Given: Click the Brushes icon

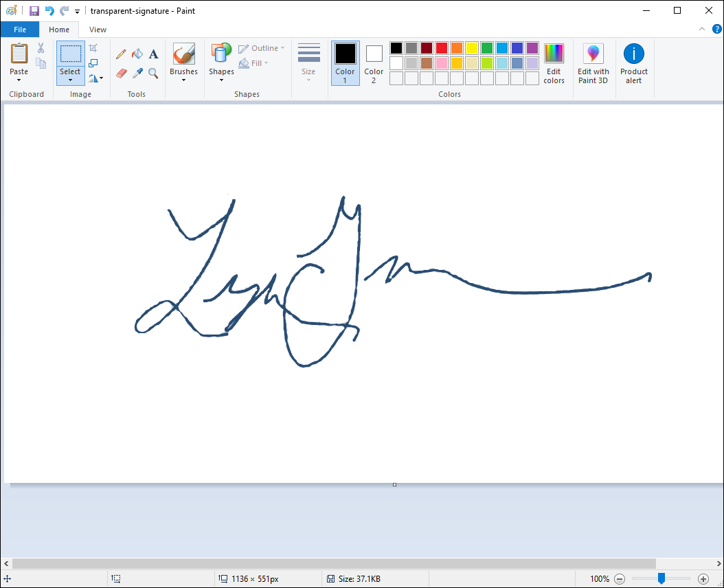Looking at the screenshot, I should click(184, 54).
